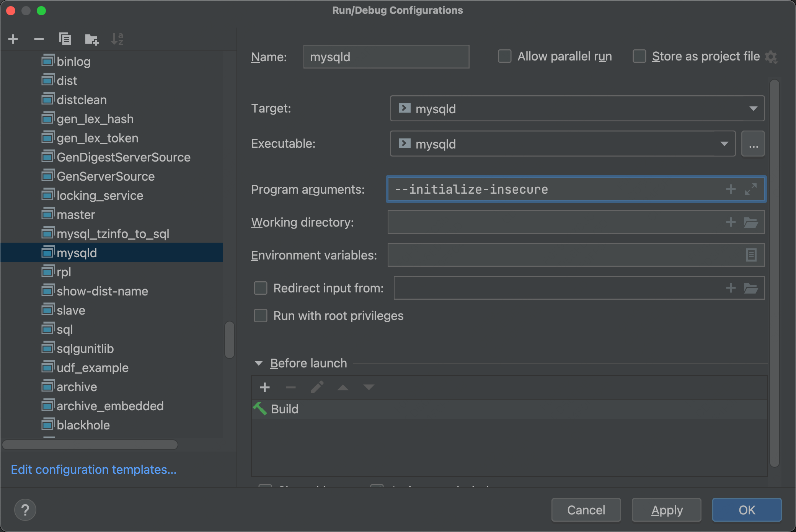Click the Remove Configuration minus icon
This screenshot has height=532, width=796.
coord(39,39)
